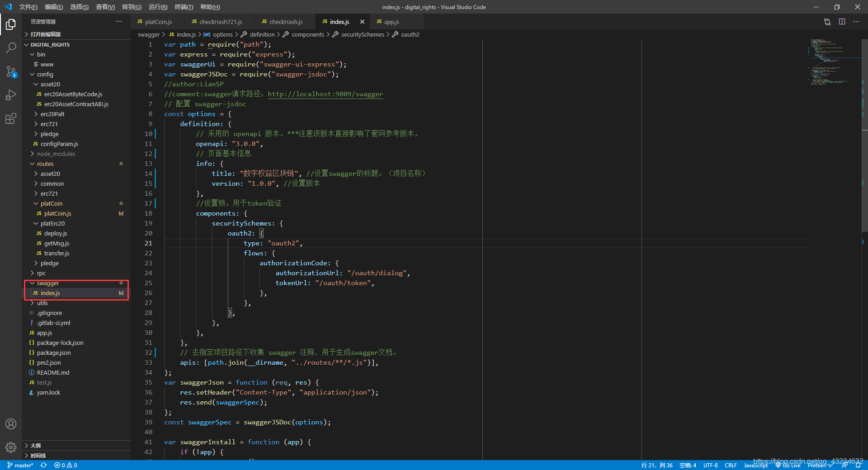The width and height of the screenshot is (868, 470).
Task: Open erc20AssetByteCode.js in the file tree
Action: pyautogui.click(x=76, y=94)
